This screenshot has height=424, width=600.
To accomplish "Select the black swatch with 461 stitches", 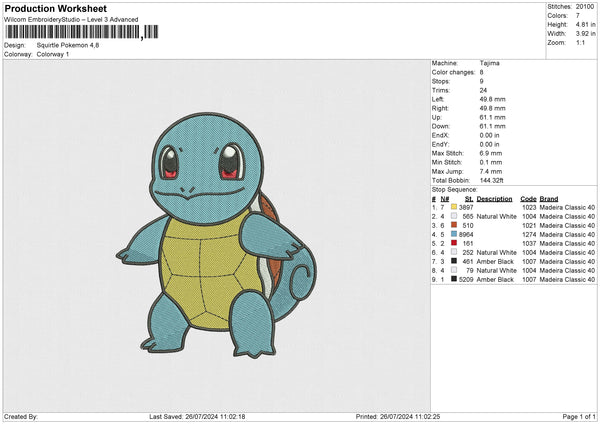I will (455, 261).
